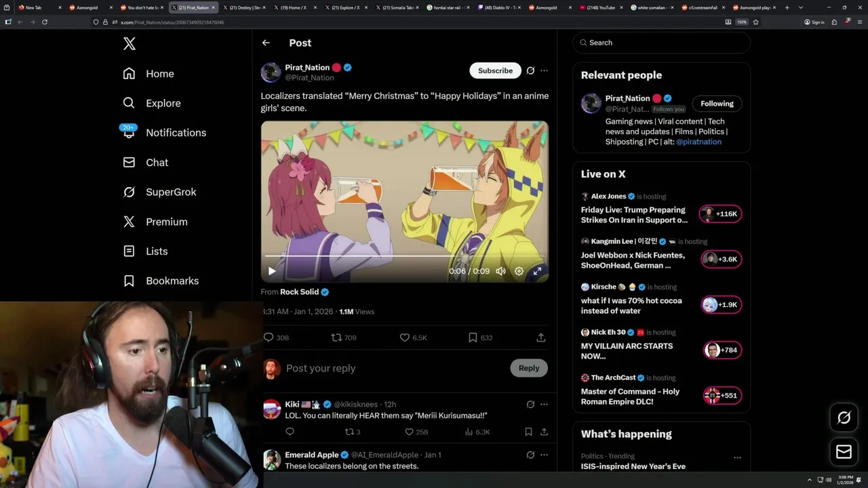Join Alex Jones live with +116K listeners

point(721,214)
